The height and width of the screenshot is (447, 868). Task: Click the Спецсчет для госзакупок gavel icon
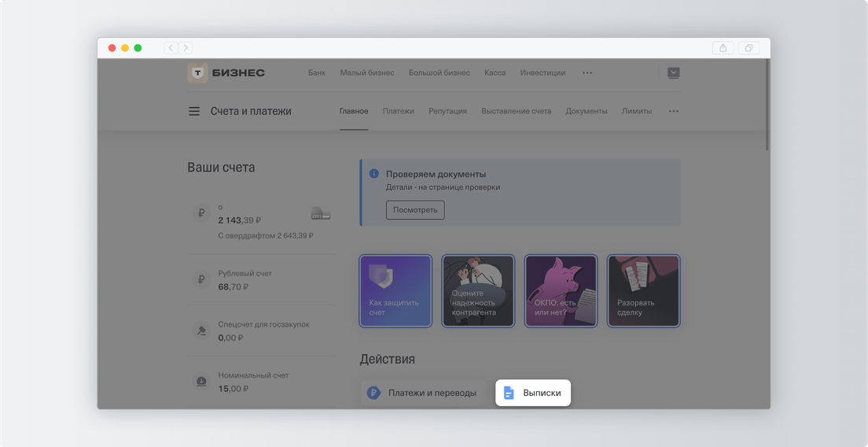pos(201,331)
